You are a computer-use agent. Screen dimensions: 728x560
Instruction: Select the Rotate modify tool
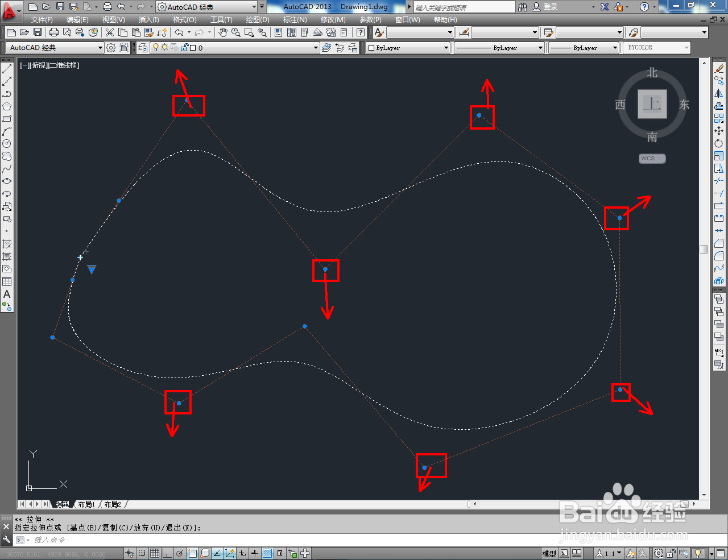(719, 143)
